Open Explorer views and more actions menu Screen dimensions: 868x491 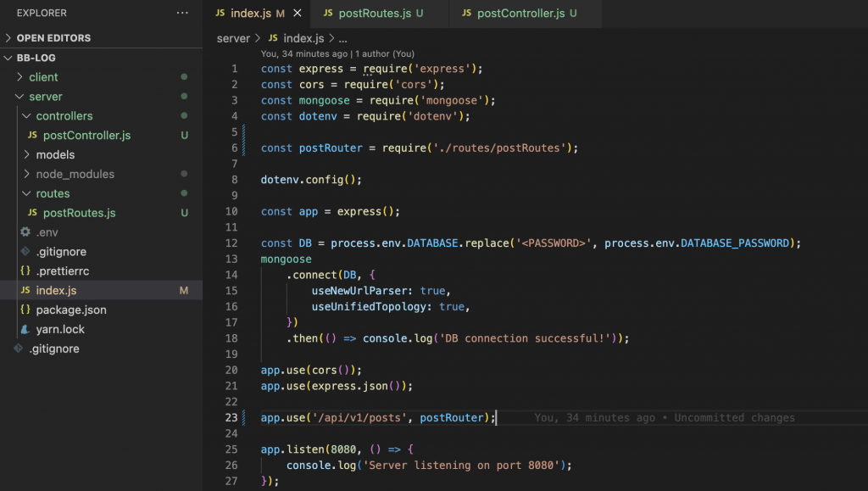point(182,13)
